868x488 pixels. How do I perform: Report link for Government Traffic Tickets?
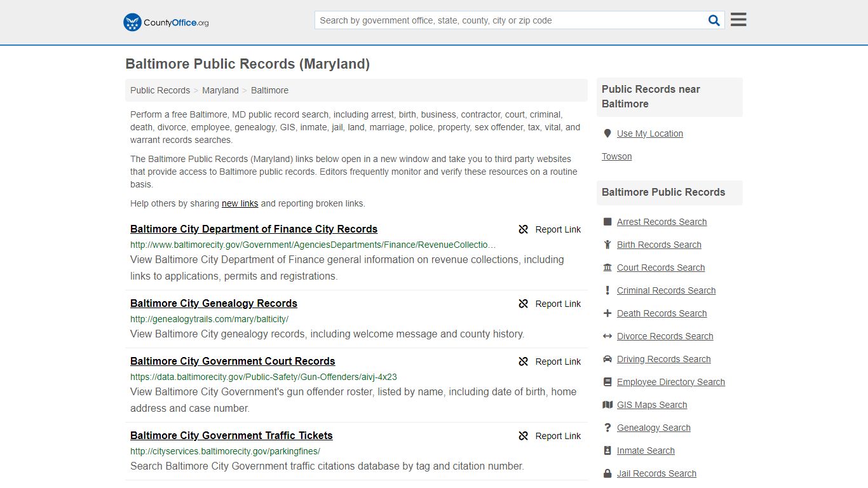click(x=558, y=436)
